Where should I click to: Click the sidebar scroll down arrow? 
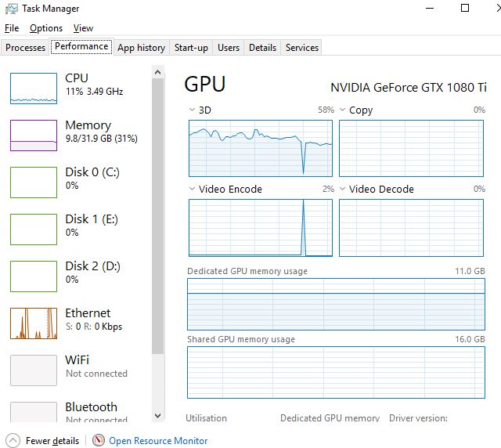[x=158, y=416]
